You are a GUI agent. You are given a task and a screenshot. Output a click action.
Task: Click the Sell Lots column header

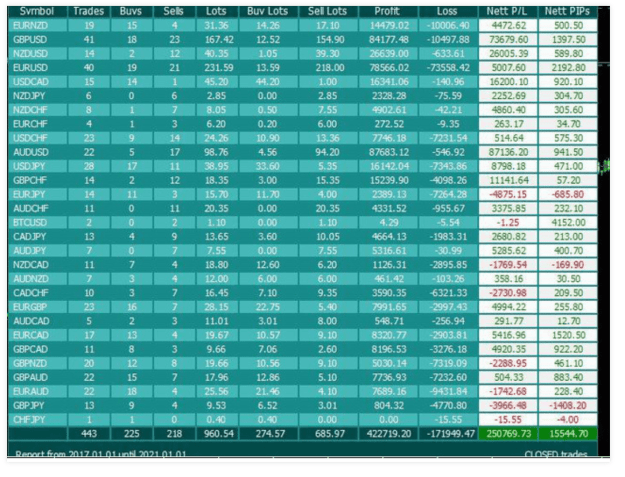[x=328, y=12]
